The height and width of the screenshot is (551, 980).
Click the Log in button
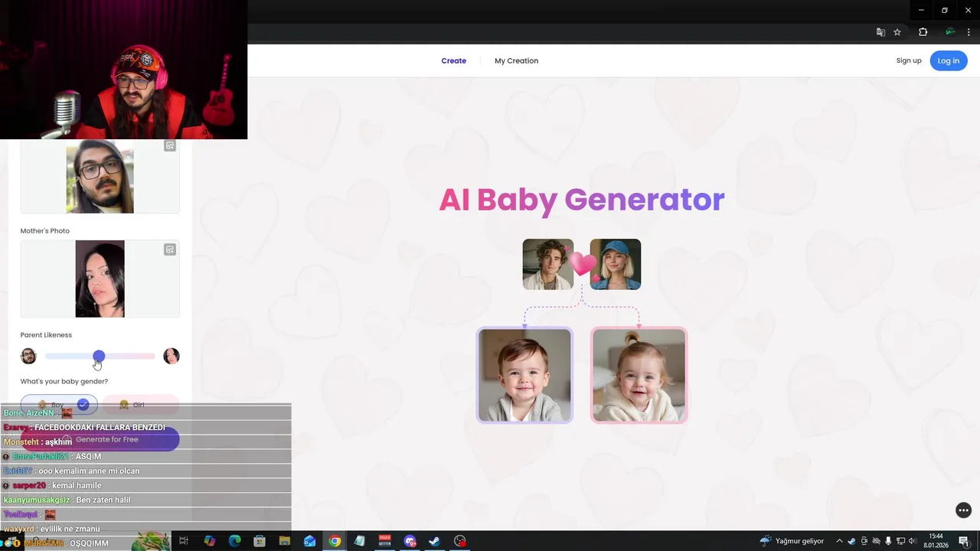coord(949,60)
